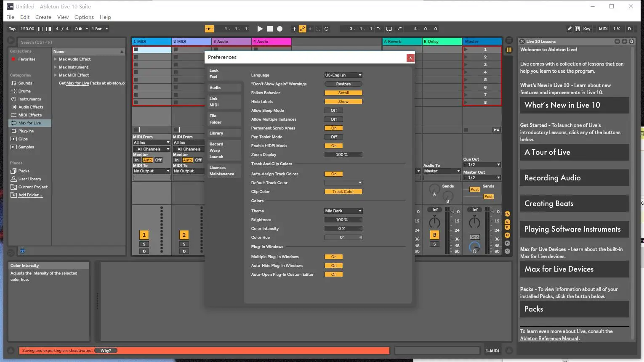Open the Language dropdown
The image size is (644, 362).
[343, 75]
